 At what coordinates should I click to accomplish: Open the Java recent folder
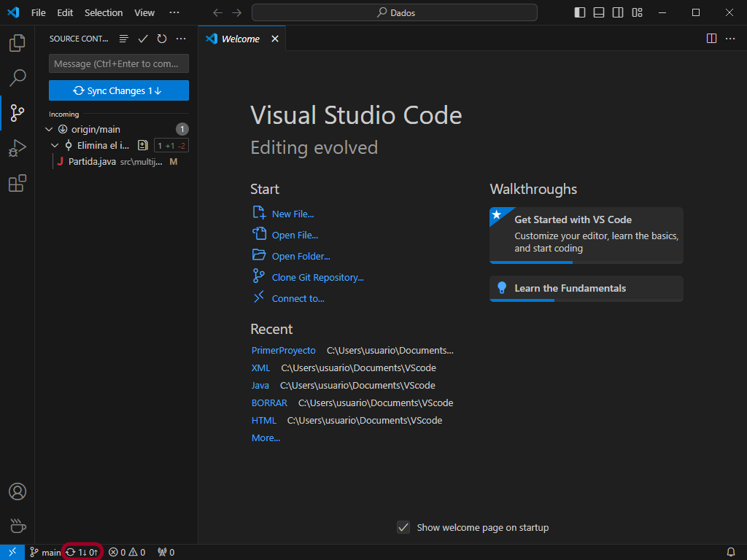click(x=260, y=385)
